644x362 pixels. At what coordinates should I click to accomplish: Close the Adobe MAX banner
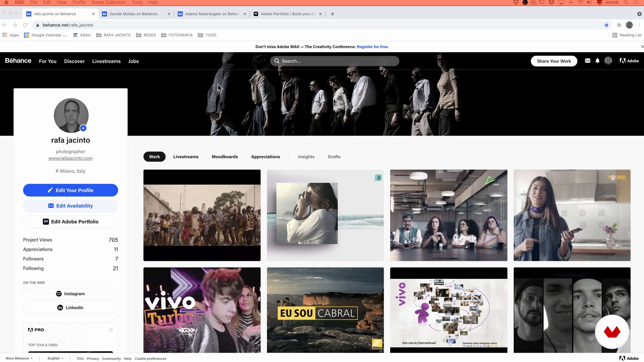click(642, 47)
